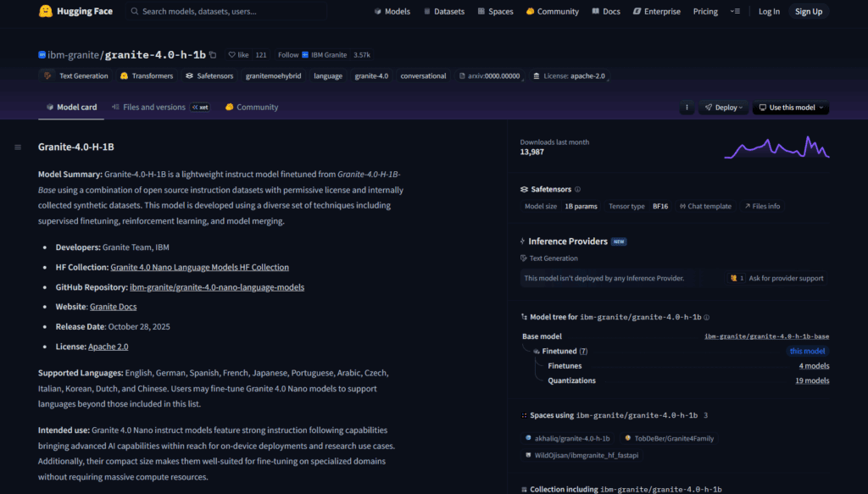Click the xet badge on Files tab
The width and height of the screenshot is (868, 494).
[x=200, y=108]
